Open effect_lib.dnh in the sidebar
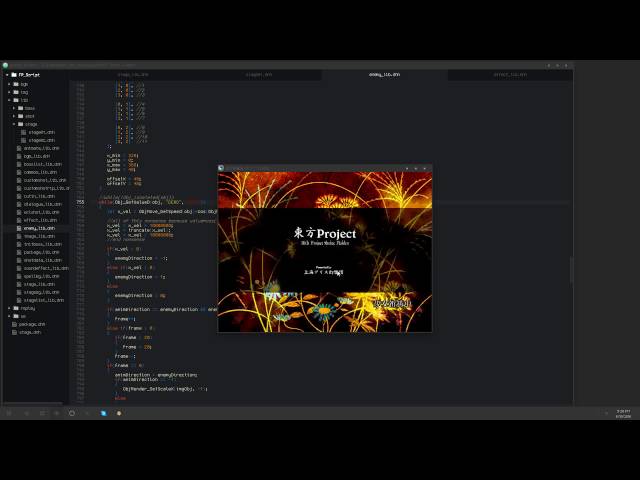Image resolution: width=640 pixels, height=480 pixels. click(x=40, y=220)
